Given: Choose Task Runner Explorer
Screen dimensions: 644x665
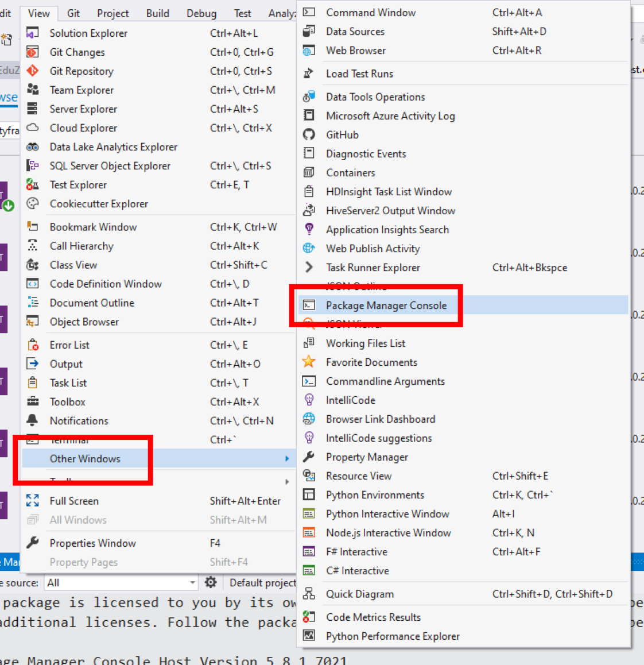Looking at the screenshot, I should tap(463, 267).
